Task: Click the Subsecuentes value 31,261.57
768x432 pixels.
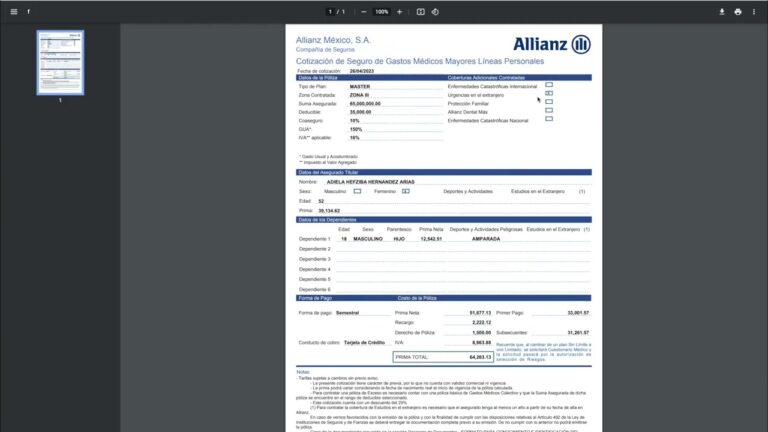Action: click(x=578, y=333)
